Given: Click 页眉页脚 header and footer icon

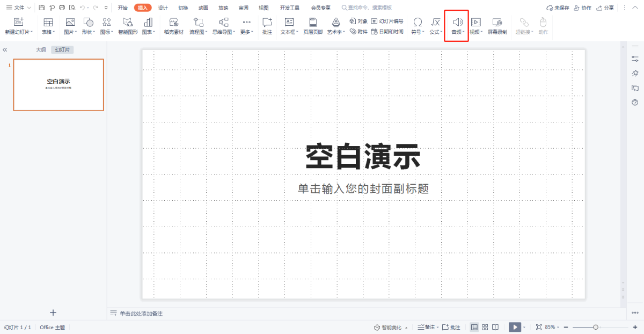Looking at the screenshot, I should point(313,22).
